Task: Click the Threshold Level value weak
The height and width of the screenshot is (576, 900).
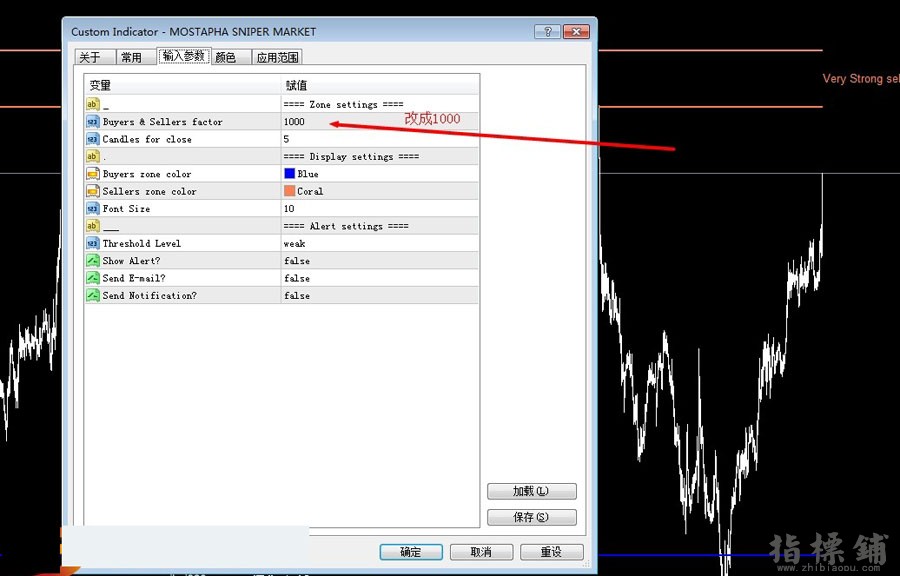Action: 294,243
